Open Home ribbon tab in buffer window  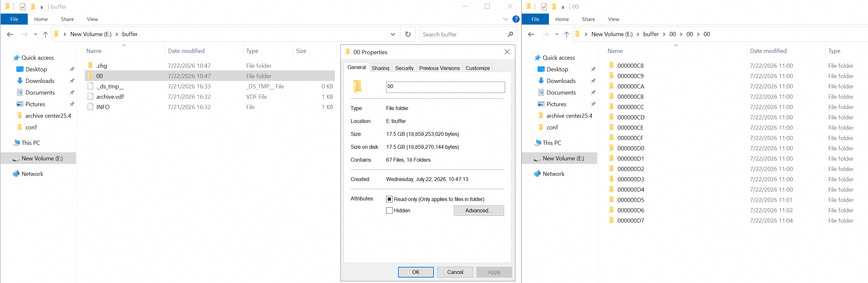click(x=41, y=19)
